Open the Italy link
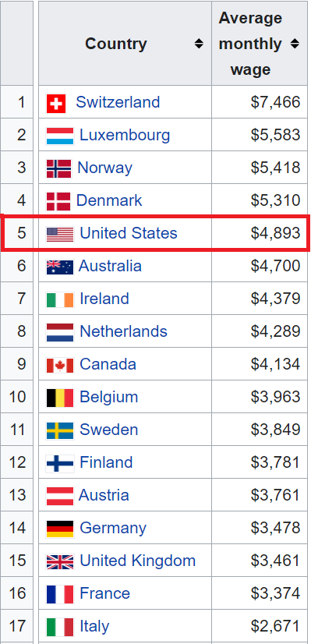Screen dimensions: 311x644 click(94, 626)
